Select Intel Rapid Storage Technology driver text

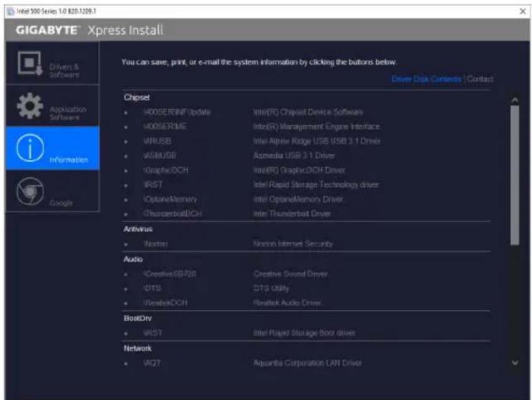pos(316,185)
